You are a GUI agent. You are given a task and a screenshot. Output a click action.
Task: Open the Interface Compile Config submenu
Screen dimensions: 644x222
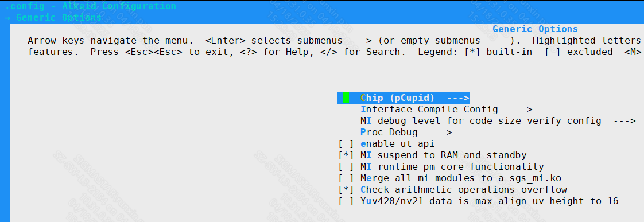[446, 110]
